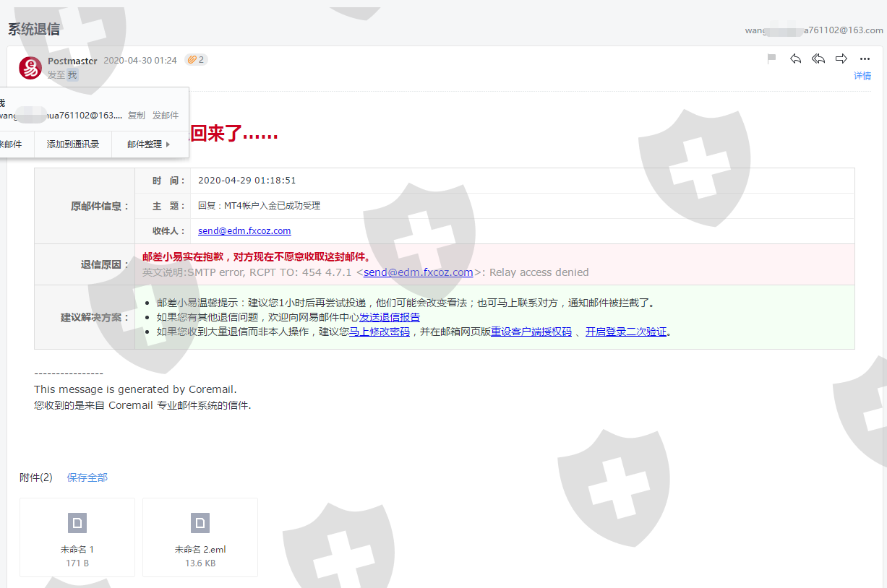Open the attachment count badge showing 2
Viewport: 887px width, 588px height.
196,60
